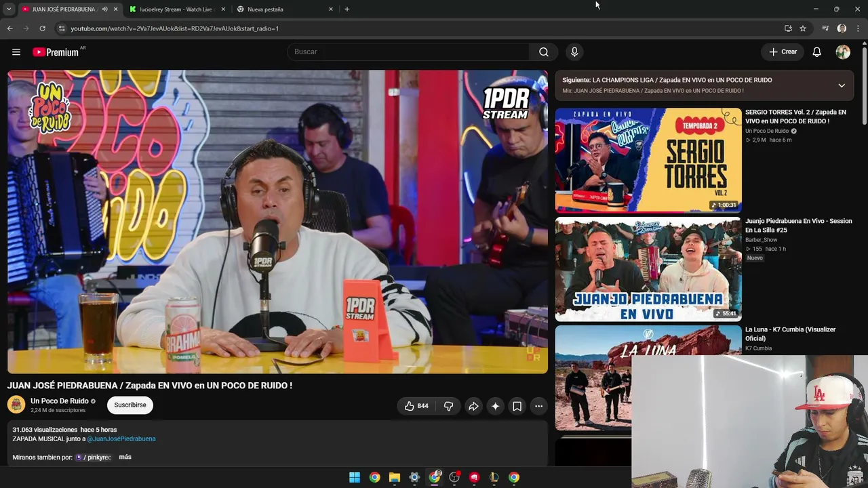View site information icon in address bar
This screenshot has width=868, height=488.
click(62, 28)
